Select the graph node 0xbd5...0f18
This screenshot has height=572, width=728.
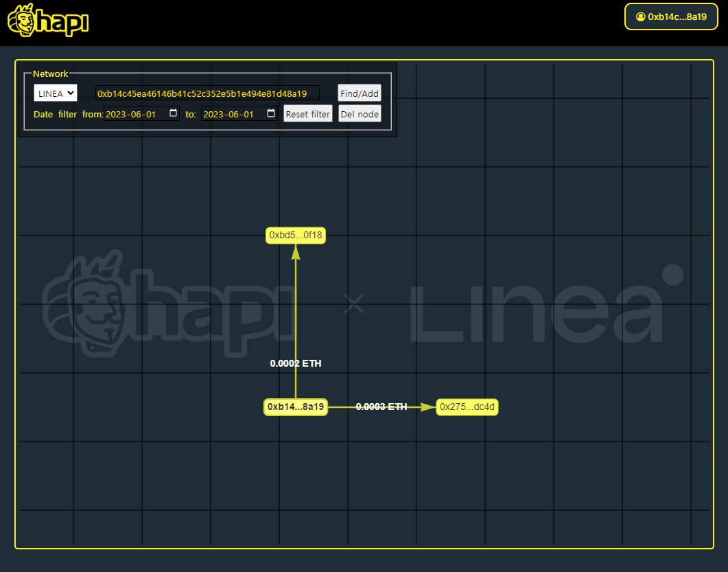coord(296,235)
